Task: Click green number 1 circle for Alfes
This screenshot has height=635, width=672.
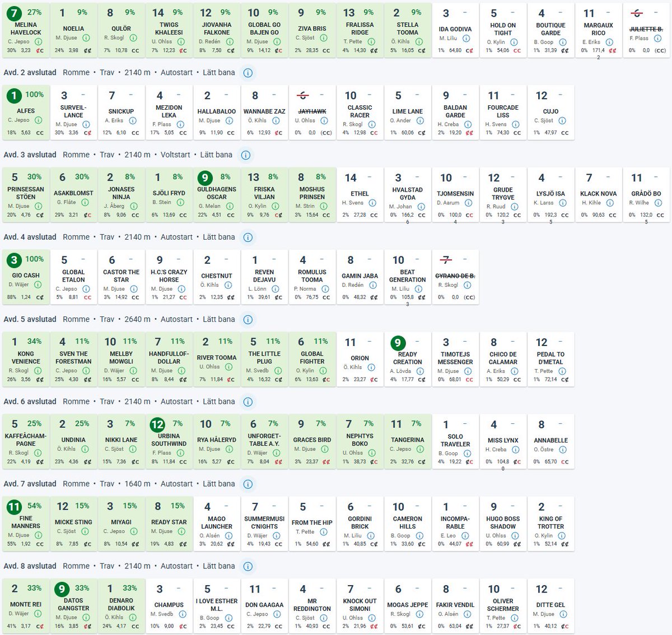Action: [14, 96]
